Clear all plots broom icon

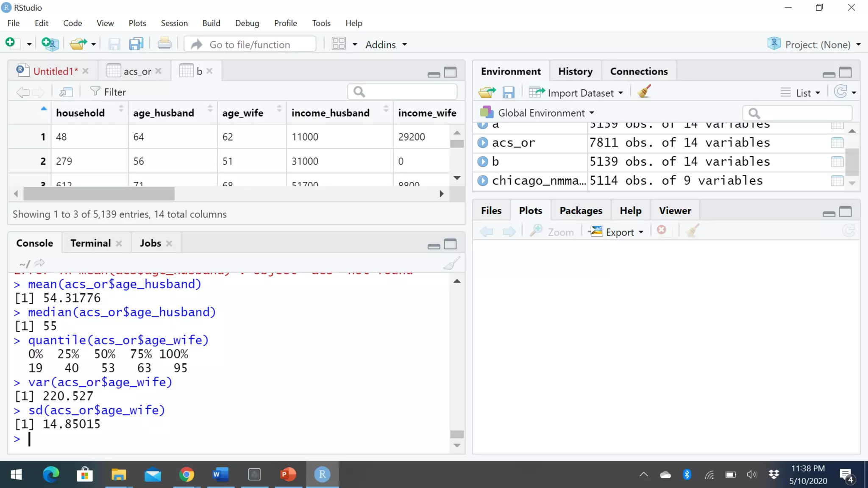(x=692, y=230)
